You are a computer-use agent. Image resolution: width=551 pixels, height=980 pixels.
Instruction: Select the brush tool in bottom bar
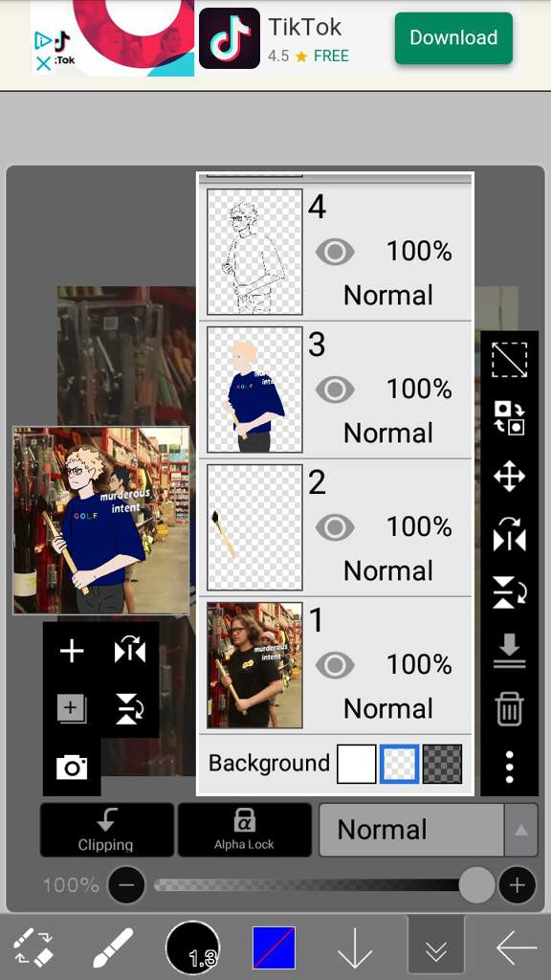coord(113,947)
